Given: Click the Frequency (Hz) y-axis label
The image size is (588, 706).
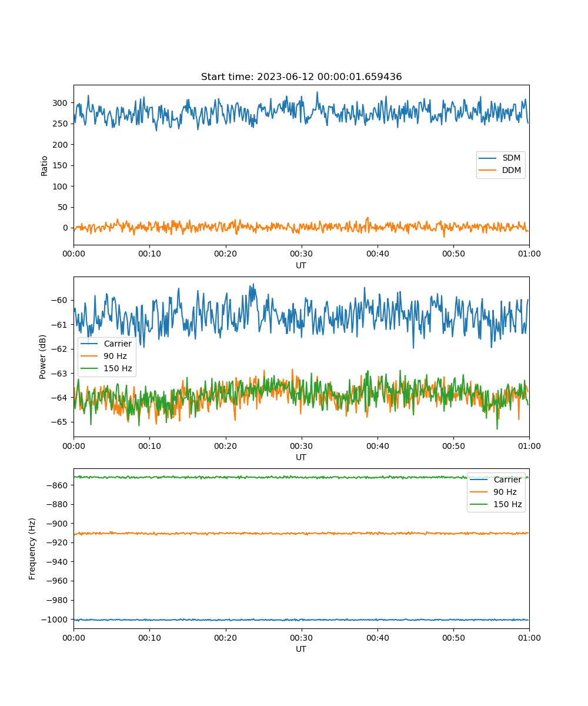Looking at the screenshot, I should coord(32,548).
